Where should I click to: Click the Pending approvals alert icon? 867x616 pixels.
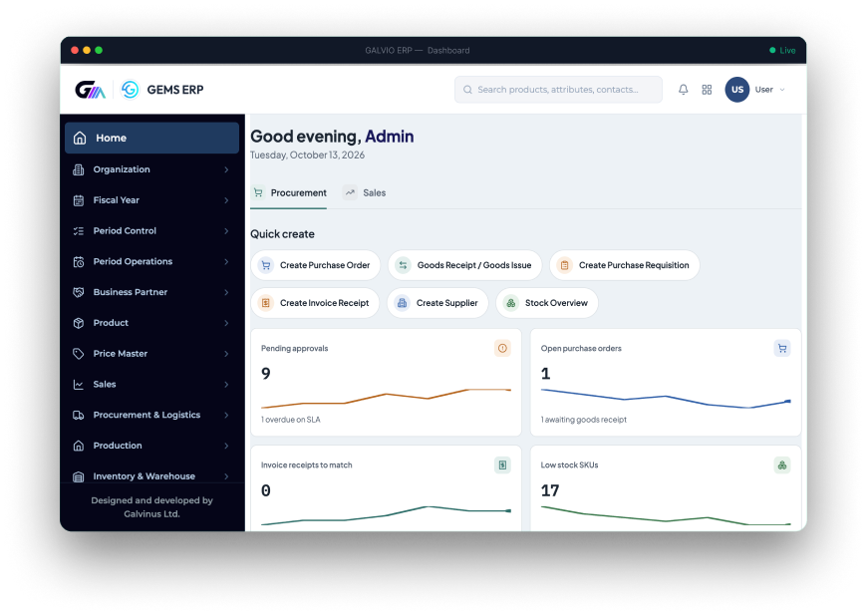(x=502, y=348)
